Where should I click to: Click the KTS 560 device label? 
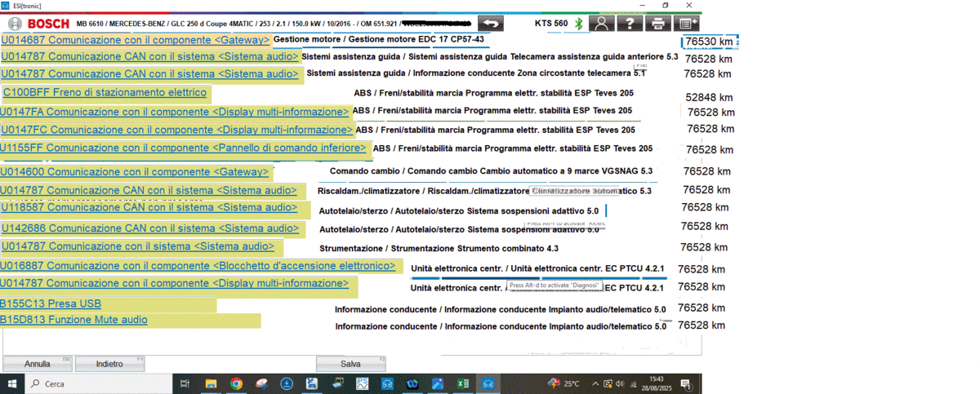point(551,24)
